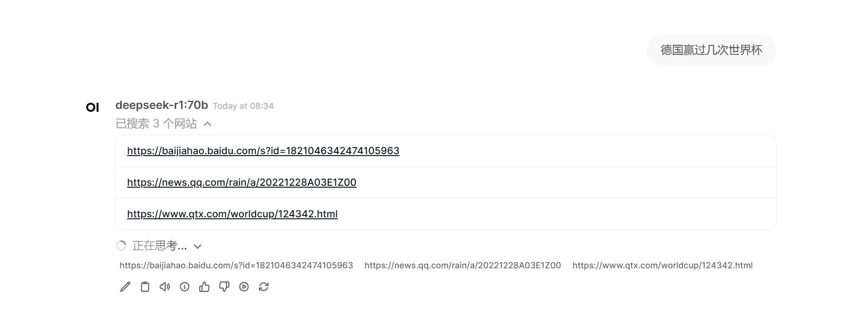
Task: Click the baijiahao.baidu.com citation below thinking
Action: pyautogui.click(x=236, y=265)
